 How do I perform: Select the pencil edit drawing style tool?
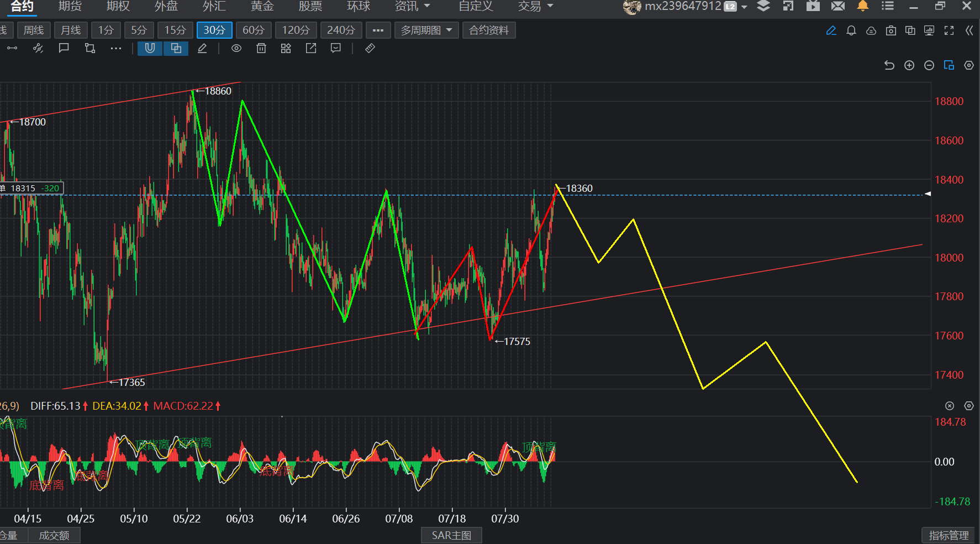pyautogui.click(x=202, y=49)
